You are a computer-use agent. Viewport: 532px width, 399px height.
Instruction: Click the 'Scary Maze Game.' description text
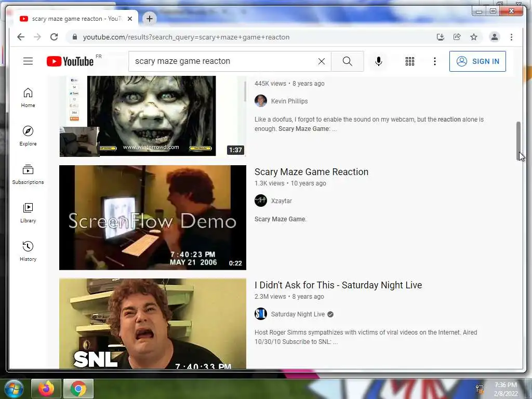[x=280, y=219]
